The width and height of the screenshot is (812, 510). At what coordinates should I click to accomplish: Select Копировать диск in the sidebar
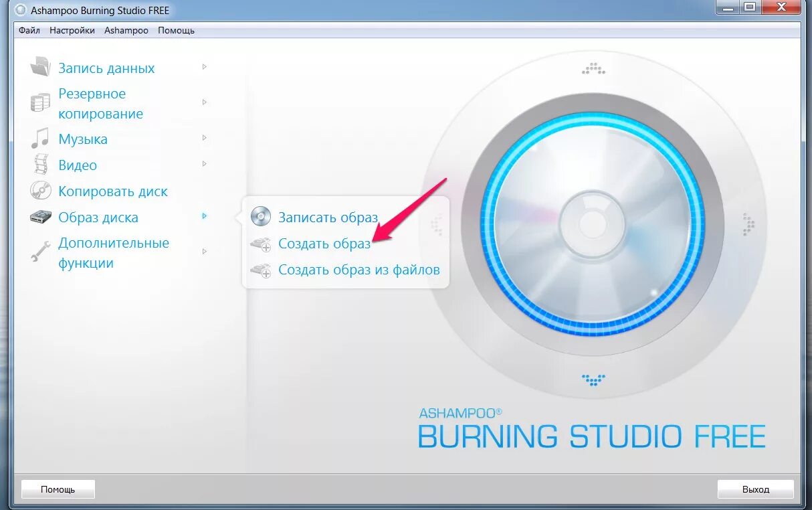(113, 191)
